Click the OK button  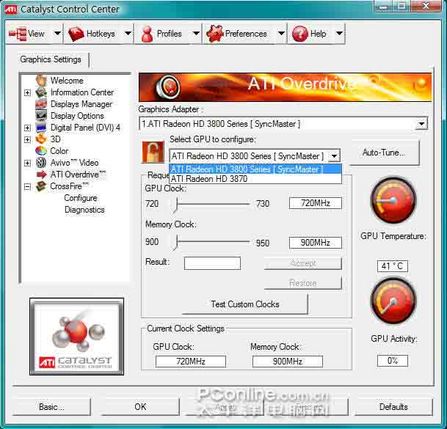140,407
